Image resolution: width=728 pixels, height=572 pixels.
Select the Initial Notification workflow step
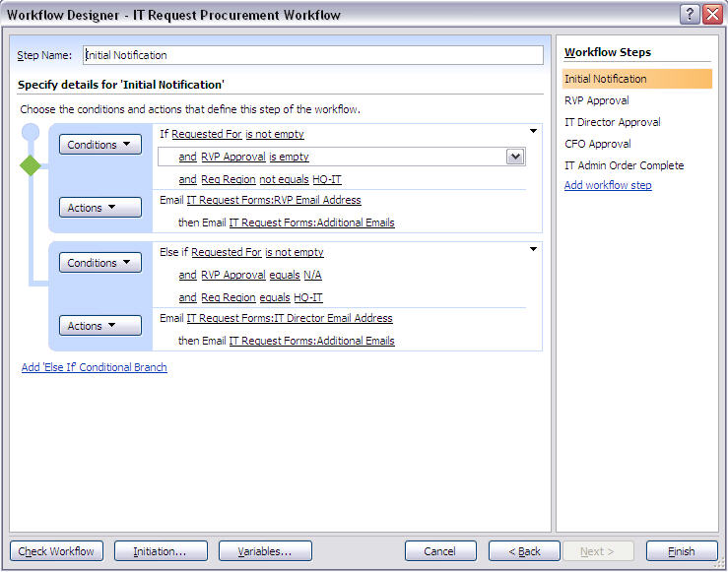click(637, 79)
